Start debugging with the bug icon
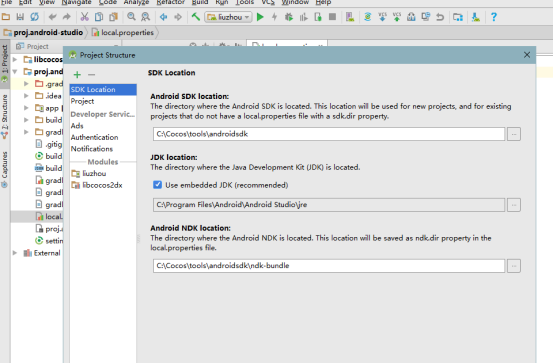This screenshot has height=364, width=553. pos(289,17)
